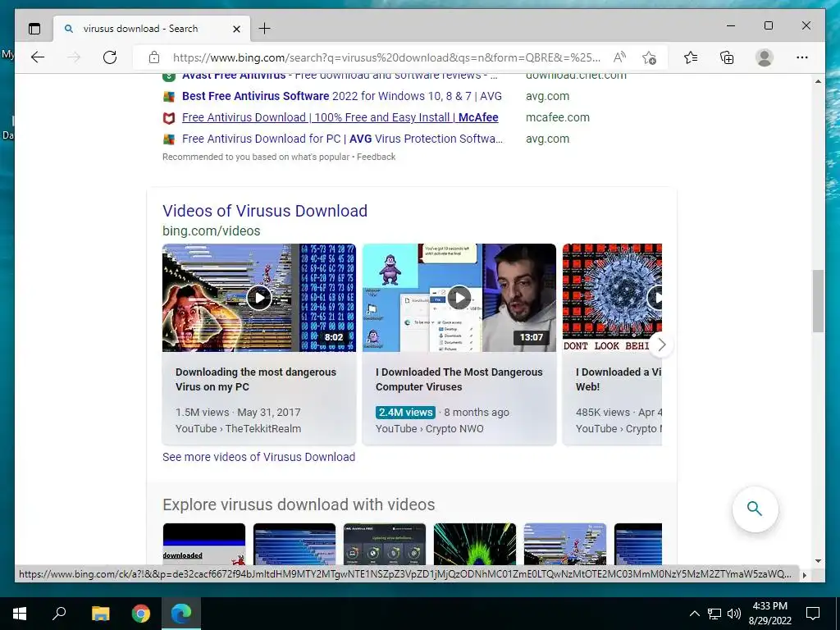
Task: Open network status tray icon
Action: (x=714, y=614)
